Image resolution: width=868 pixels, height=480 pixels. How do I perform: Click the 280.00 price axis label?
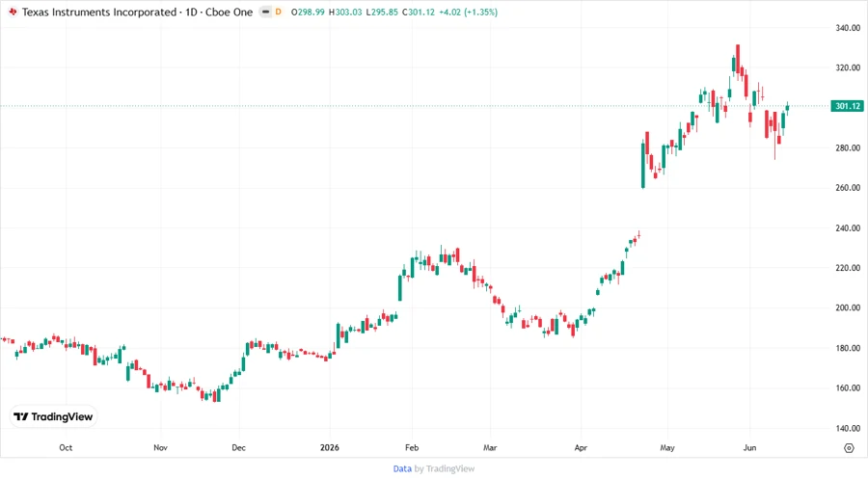tap(848, 147)
